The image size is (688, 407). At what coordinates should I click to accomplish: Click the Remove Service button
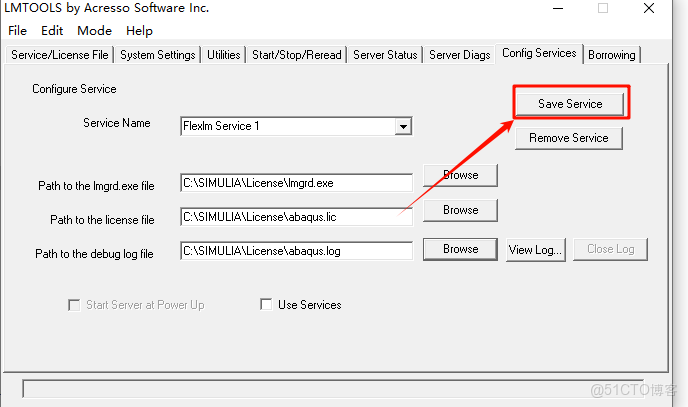point(569,138)
